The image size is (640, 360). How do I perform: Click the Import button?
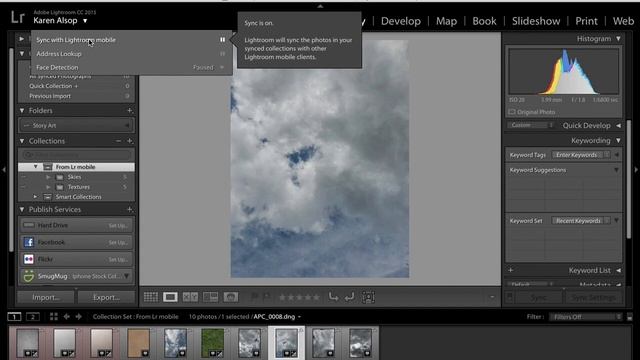(x=46, y=298)
